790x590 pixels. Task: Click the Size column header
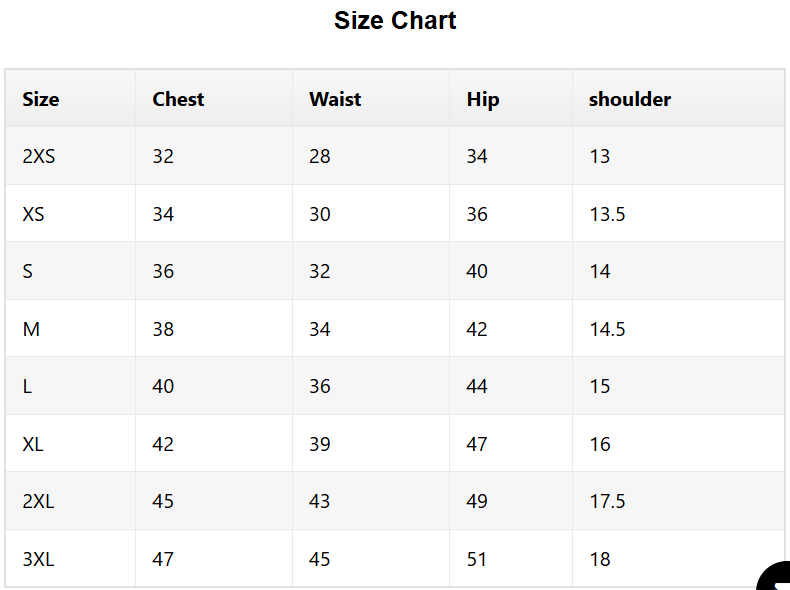coord(41,99)
